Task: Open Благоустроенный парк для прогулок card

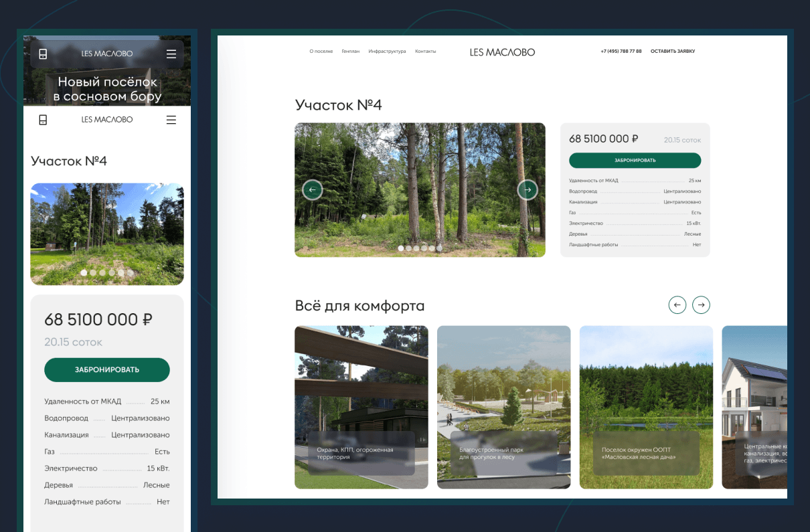Action: [503, 407]
